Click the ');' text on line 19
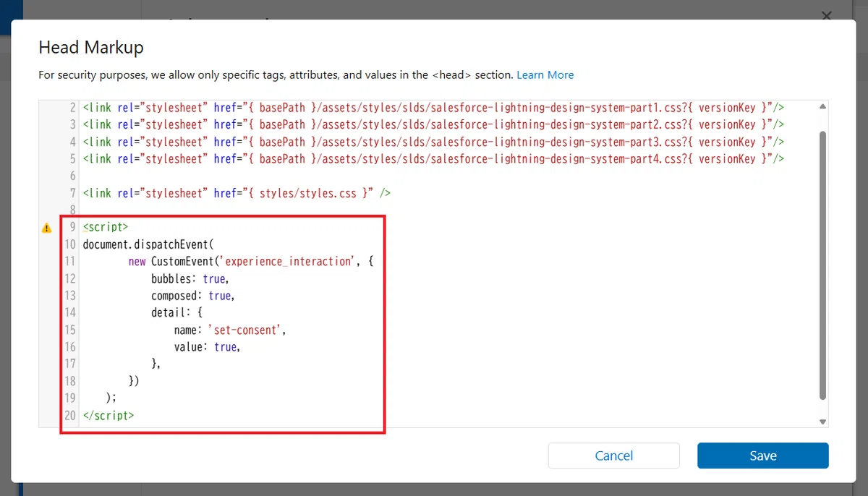 click(111, 398)
